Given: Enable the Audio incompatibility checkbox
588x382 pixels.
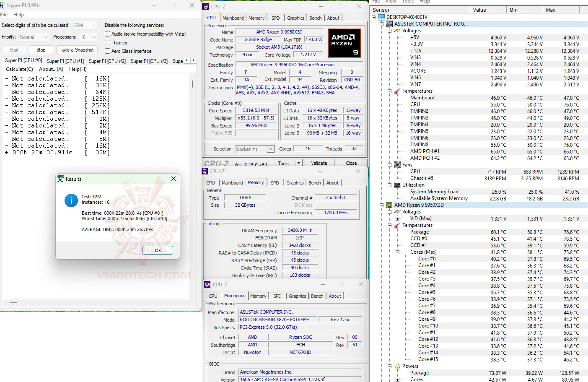Looking at the screenshot, I should pos(108,34).
